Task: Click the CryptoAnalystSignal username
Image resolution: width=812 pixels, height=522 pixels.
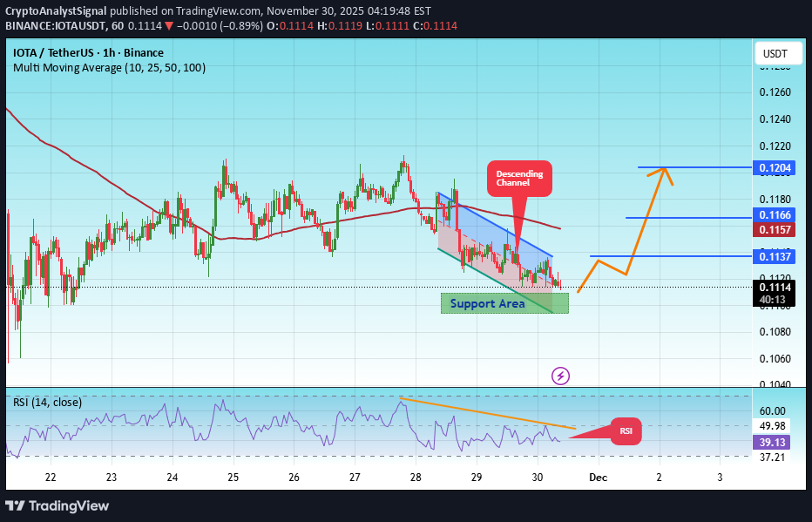Action: (x=54, y=11)
